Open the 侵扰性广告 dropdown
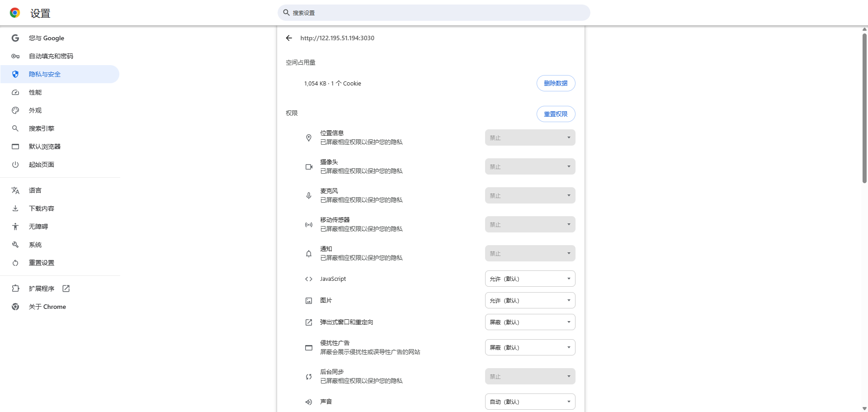 click(x=530, y=347)
